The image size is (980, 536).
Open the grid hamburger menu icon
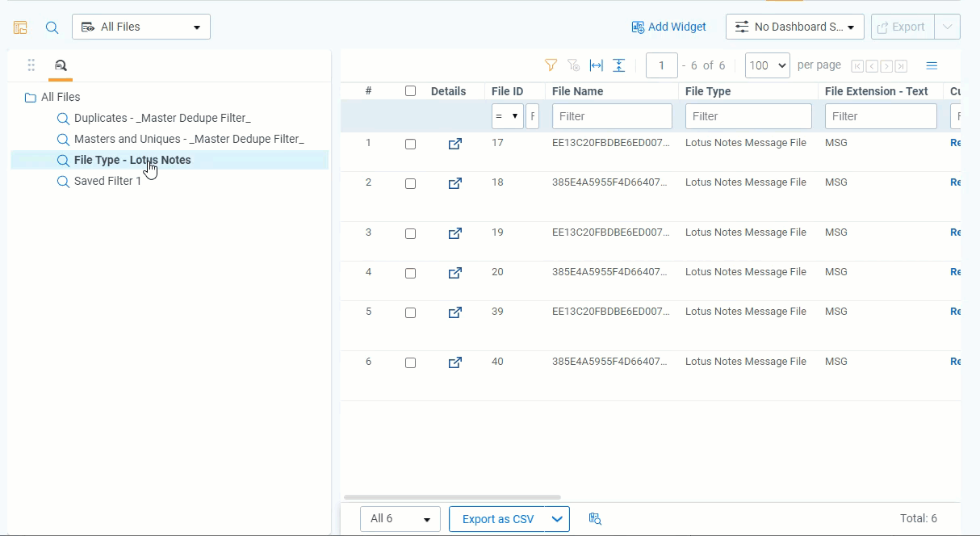click(932, 65)
